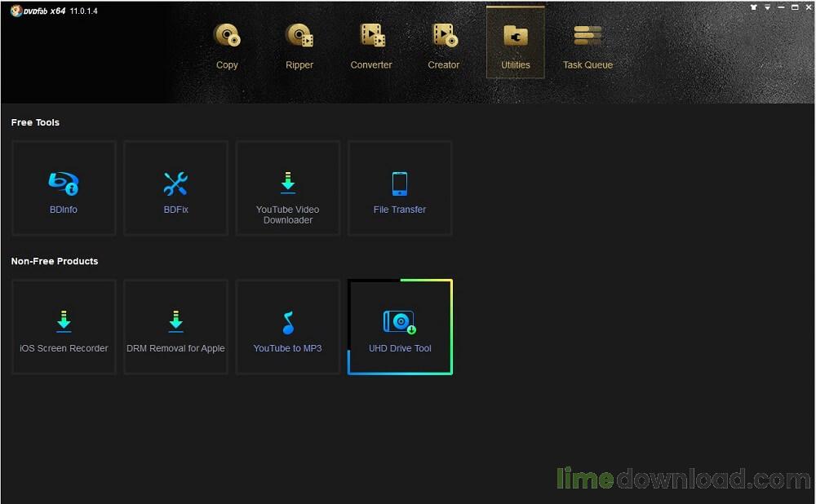The width and height of the screenshot is (816, 504).
Task: Click the version number 11.0.1.4
Action: click(83, 11)
